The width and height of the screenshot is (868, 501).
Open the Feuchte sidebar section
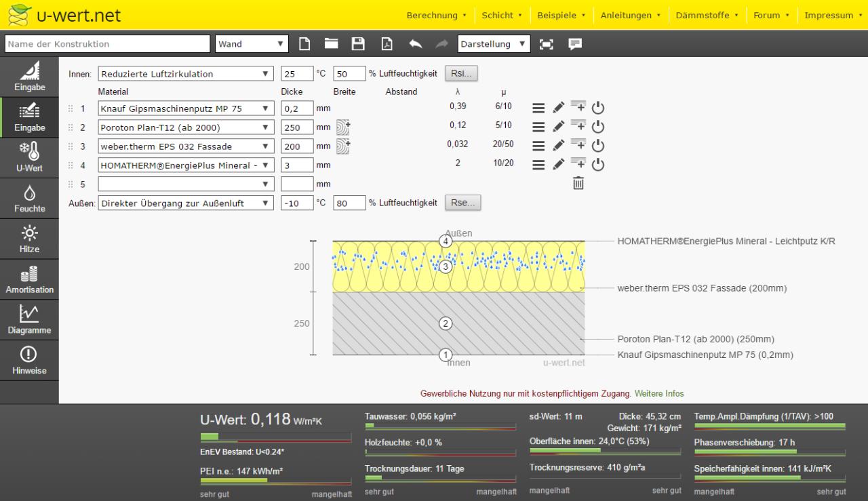(29, 199)
